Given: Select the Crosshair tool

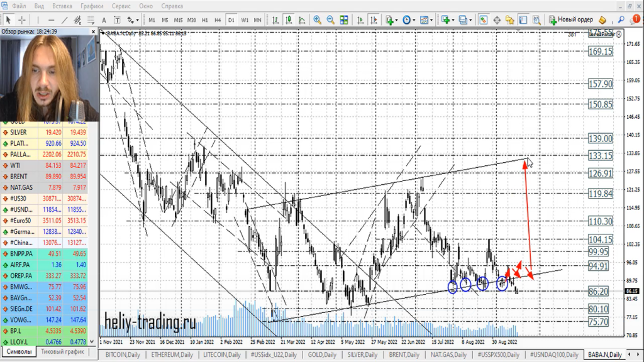Looking at the screenshot, I should (x=22, y=20).
